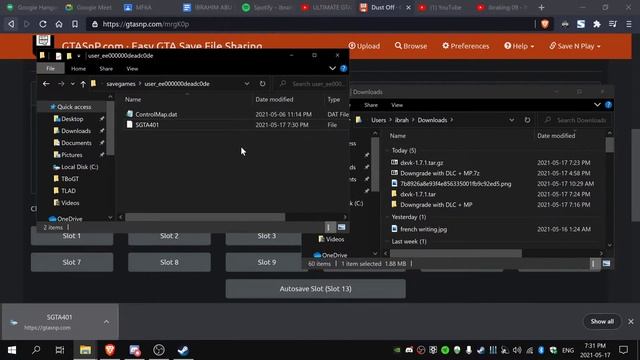Click savegames in the breadcrumb path
Image resolution: width=640 pixels, height=360 pixels.
click(121, 84)
